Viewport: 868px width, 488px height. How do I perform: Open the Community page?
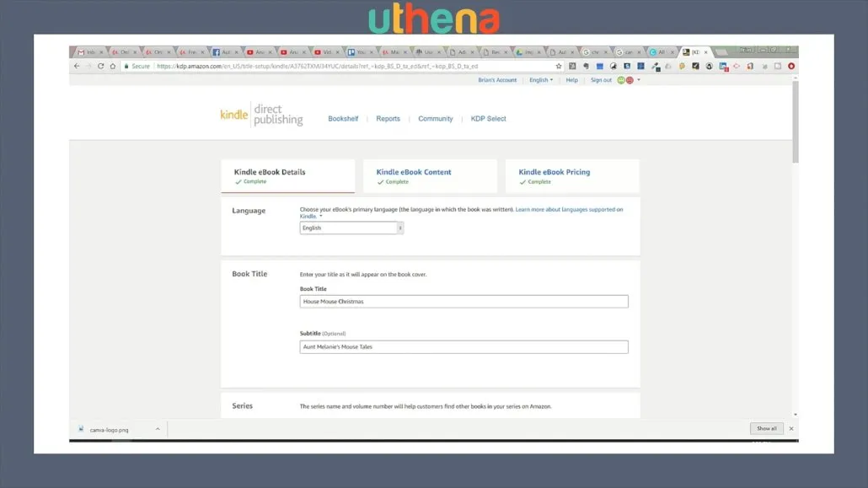tap(436, 119)
